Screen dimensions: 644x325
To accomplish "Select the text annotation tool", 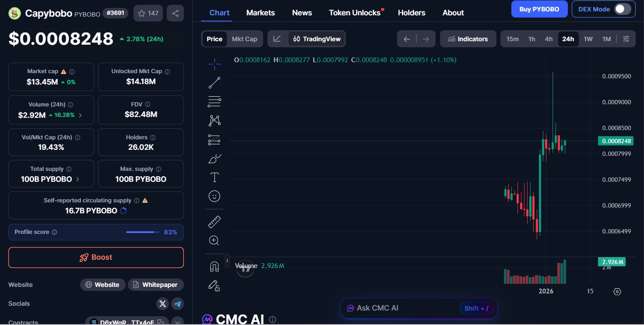I will (x=215, y=177).
